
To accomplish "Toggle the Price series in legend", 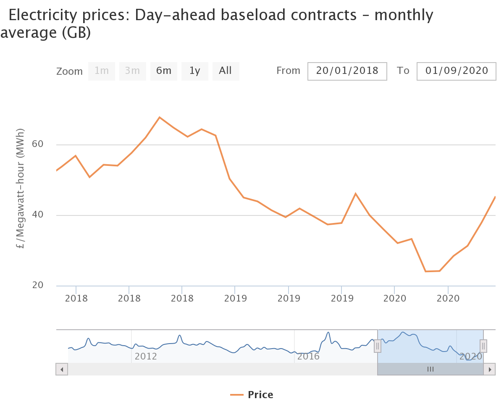I will [260, 395].
